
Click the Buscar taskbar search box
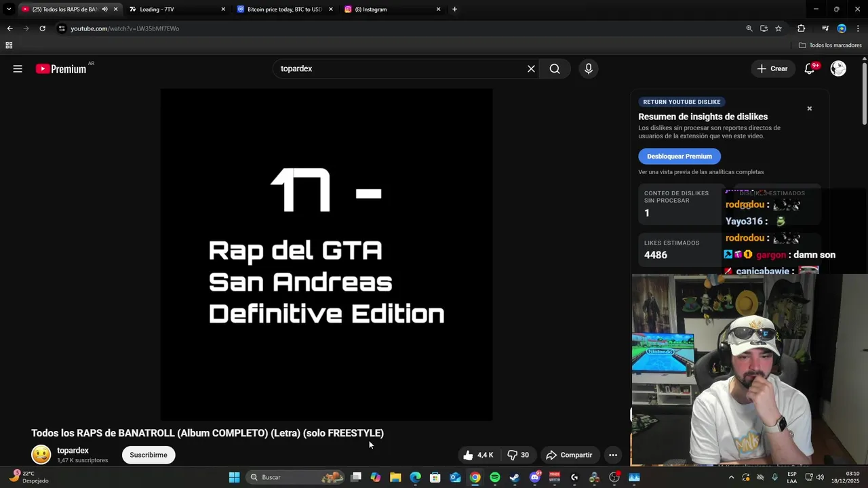coord(296,477)
